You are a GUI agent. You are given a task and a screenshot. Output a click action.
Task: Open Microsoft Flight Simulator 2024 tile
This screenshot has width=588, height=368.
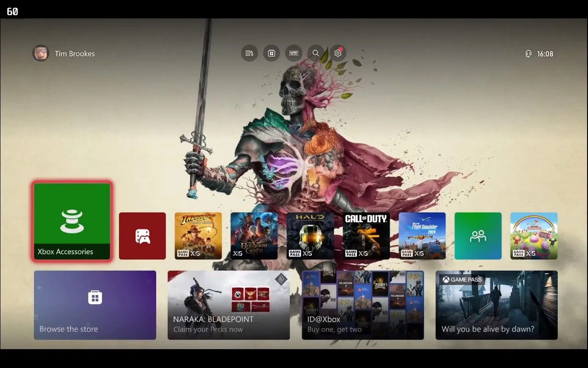click(x=422, y=236)
